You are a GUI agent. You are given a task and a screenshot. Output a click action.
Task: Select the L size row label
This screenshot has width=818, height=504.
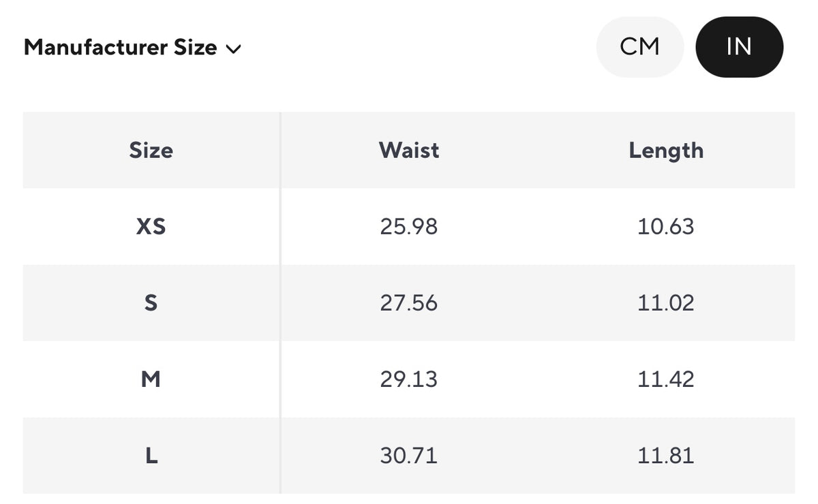[151, 455]
